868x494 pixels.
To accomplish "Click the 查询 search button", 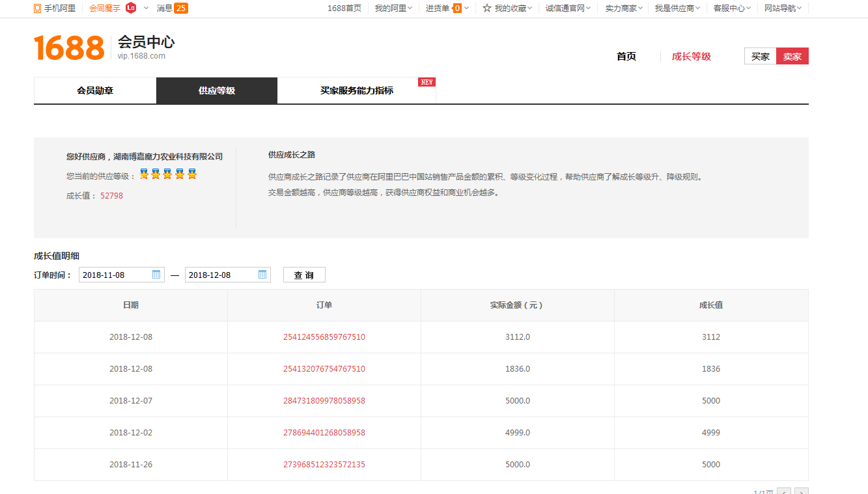I will [304, 275].
